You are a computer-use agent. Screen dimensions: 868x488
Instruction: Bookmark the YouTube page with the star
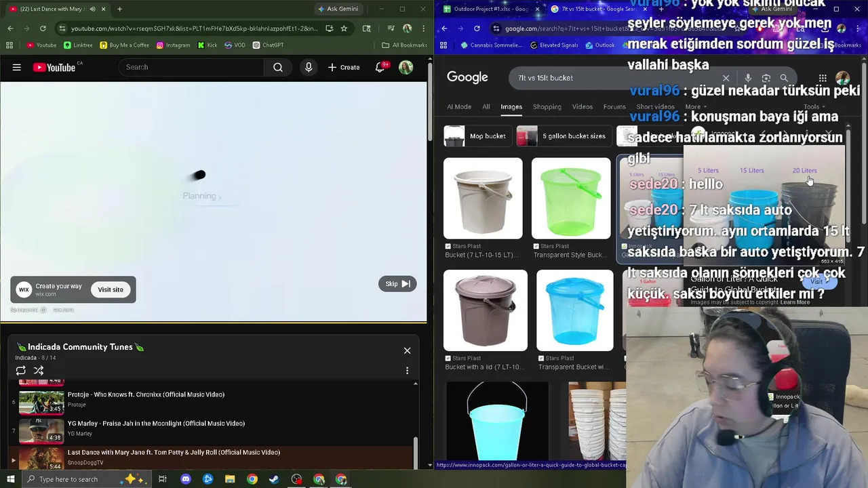click(344, 28)
